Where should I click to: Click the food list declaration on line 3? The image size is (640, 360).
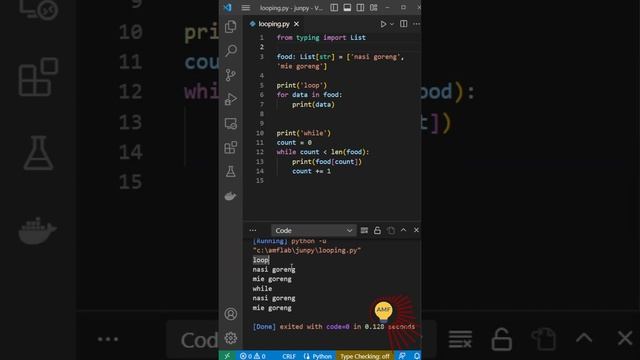[x=340, y=62]
